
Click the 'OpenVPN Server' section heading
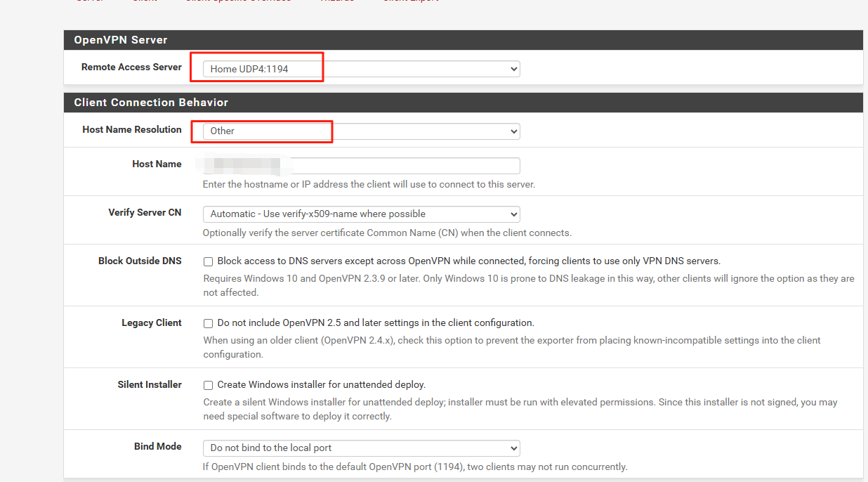coord(121,40)
